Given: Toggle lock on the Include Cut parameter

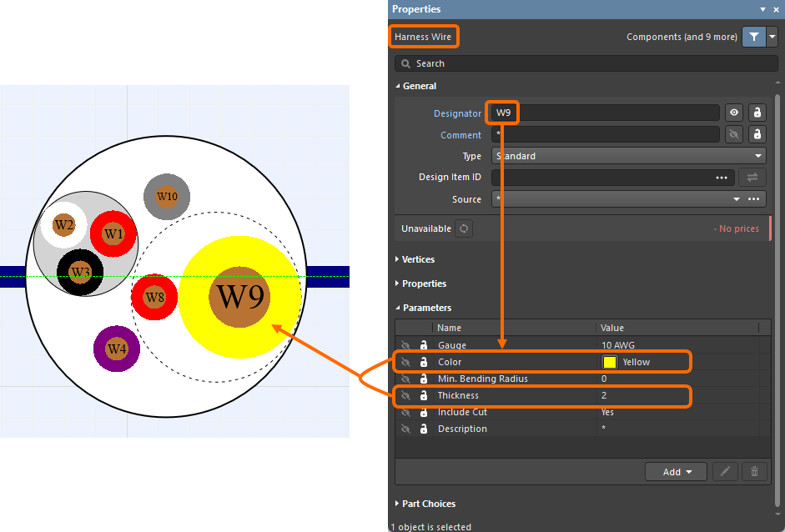Looking at the screenshot, I should click(424, 413).
